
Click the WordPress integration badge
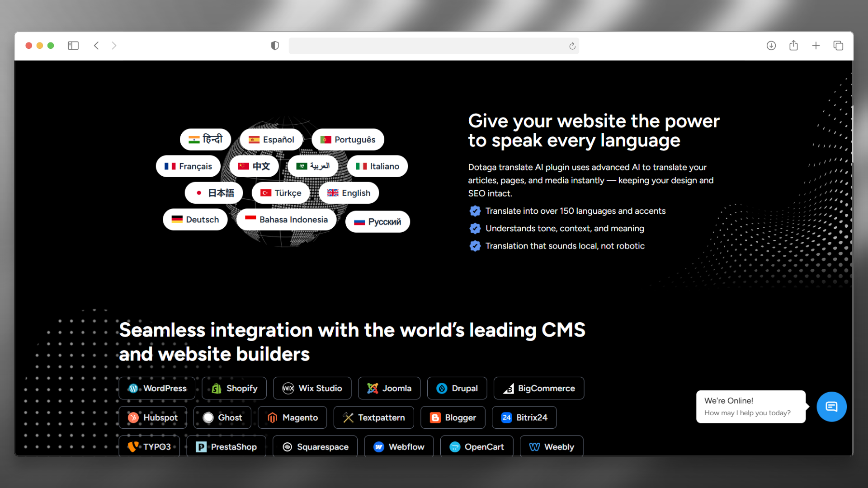coord(157,388)
